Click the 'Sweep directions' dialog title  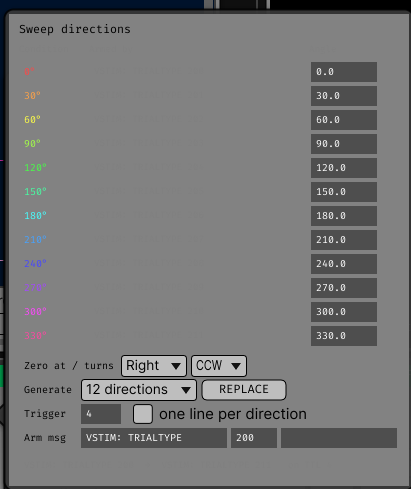[x=75, y=29]
